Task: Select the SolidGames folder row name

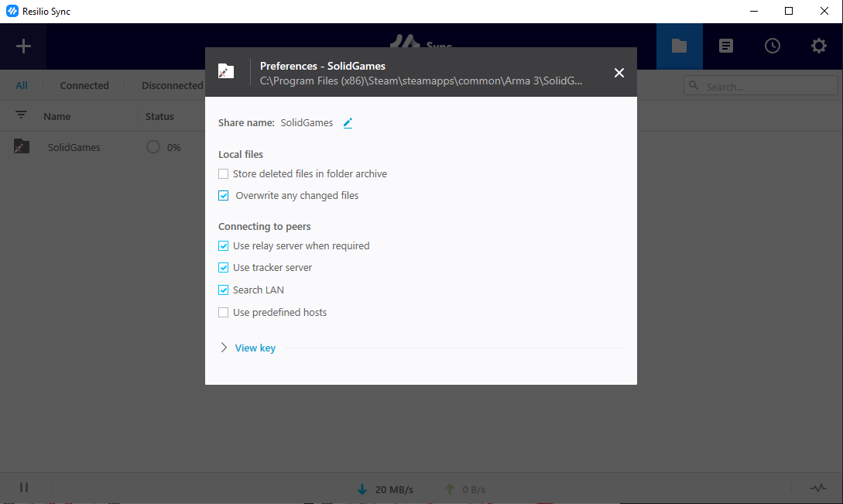Action: point(74,147)
